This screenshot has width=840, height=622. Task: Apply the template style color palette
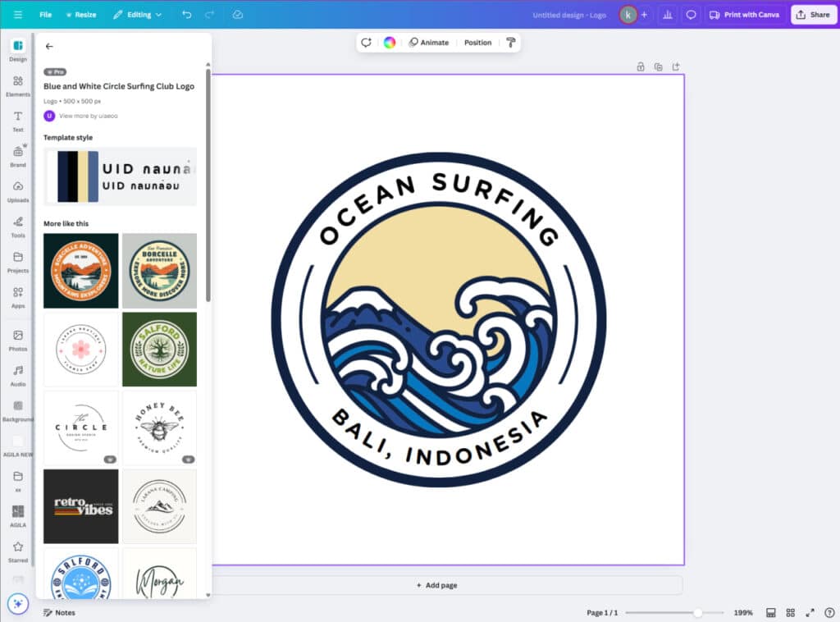click(x=120, y=176)
